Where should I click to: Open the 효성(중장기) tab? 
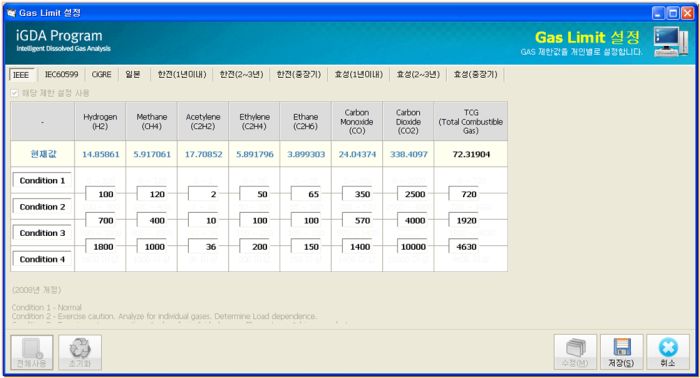tap(475, 75)
